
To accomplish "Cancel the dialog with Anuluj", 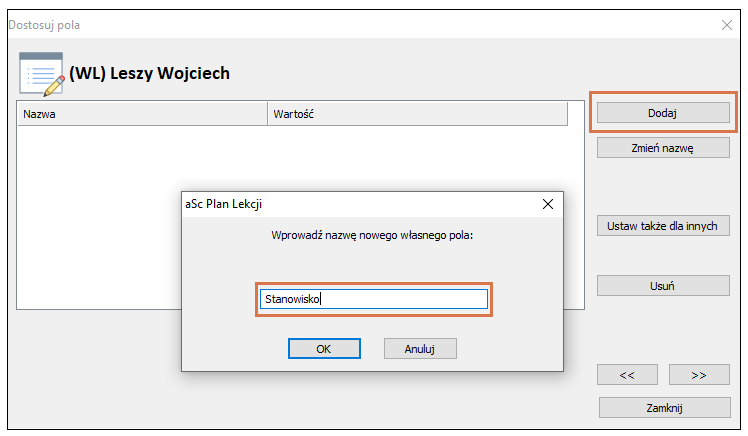I will click(420, 349).
